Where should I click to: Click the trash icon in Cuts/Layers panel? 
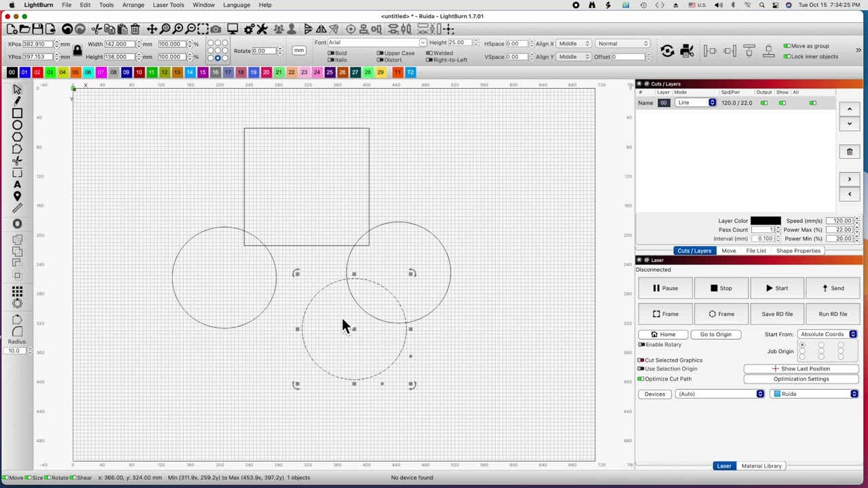click(x=849, y=152)
